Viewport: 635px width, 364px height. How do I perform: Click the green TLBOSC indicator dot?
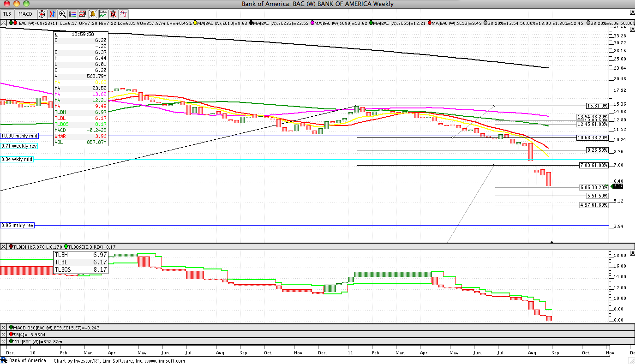(x=67, y=247)
